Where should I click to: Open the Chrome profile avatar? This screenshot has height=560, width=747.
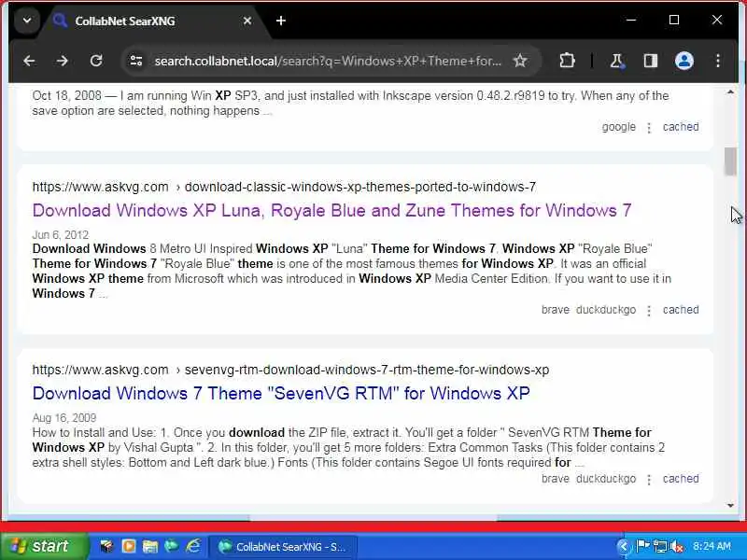[x=684, y=61]
